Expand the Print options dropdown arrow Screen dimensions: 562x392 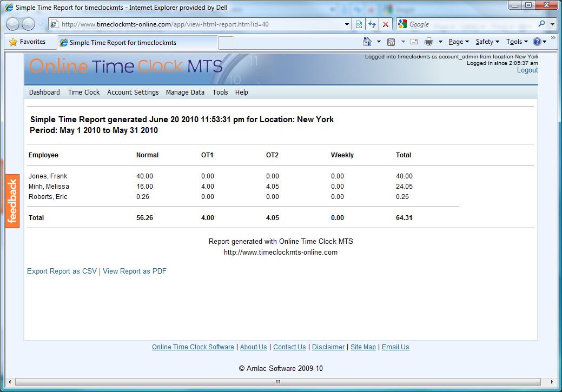[440, 42]
